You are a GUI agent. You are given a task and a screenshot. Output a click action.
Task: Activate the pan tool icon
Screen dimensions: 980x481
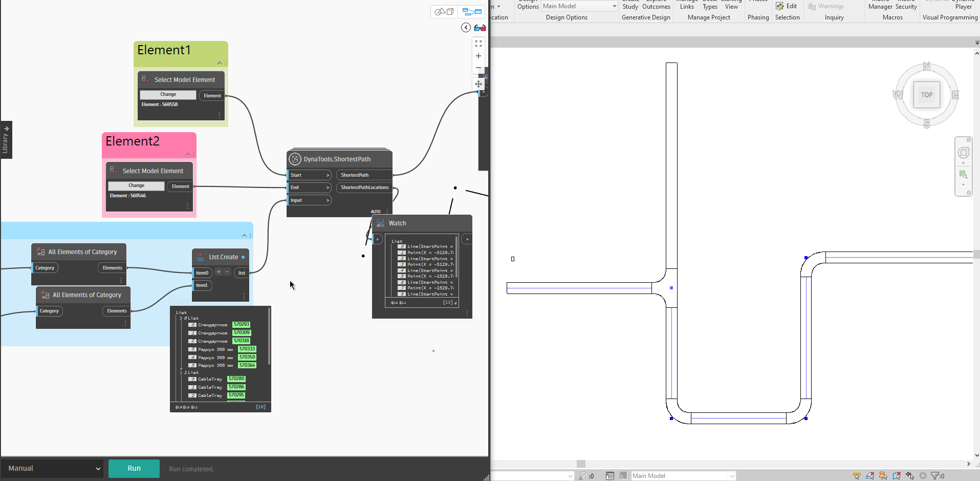pos(478,84)
